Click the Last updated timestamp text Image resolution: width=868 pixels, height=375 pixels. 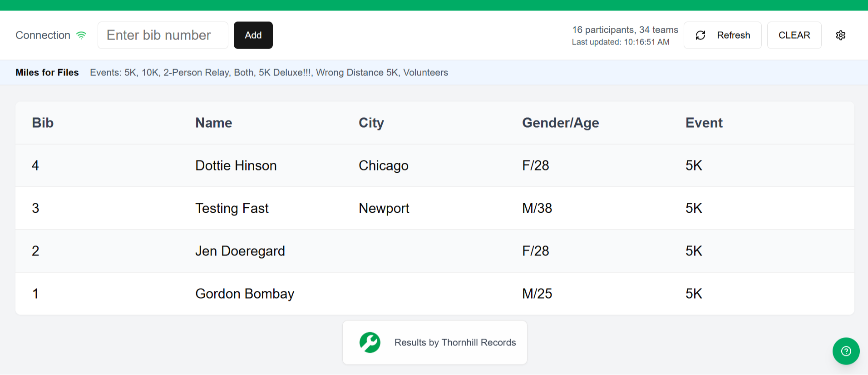(x=620, y=42)
